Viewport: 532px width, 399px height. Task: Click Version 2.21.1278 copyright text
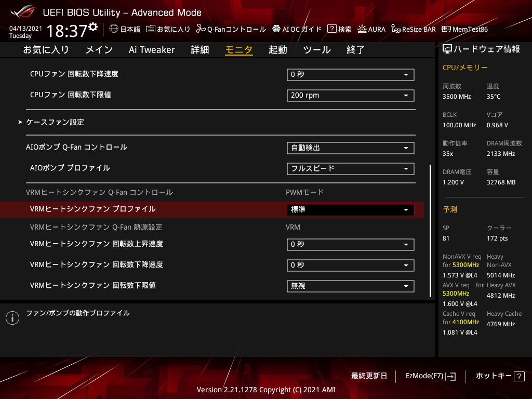point(266,390)
